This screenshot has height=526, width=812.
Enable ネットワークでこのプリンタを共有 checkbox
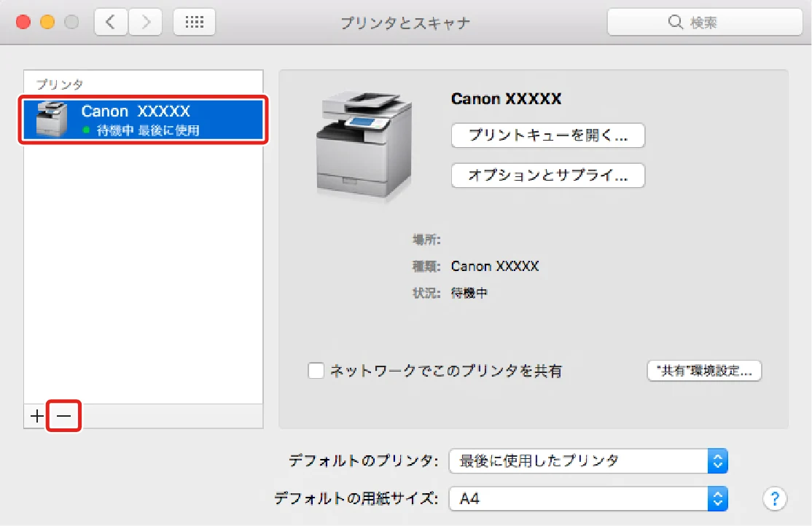[x=316, y=371]
